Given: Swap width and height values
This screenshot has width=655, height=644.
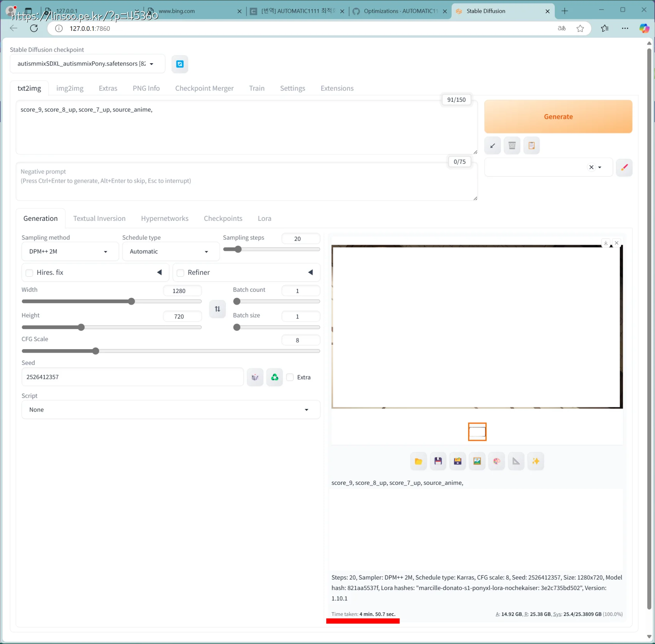Looking at the screenshot, I should (x=217, y=309).
